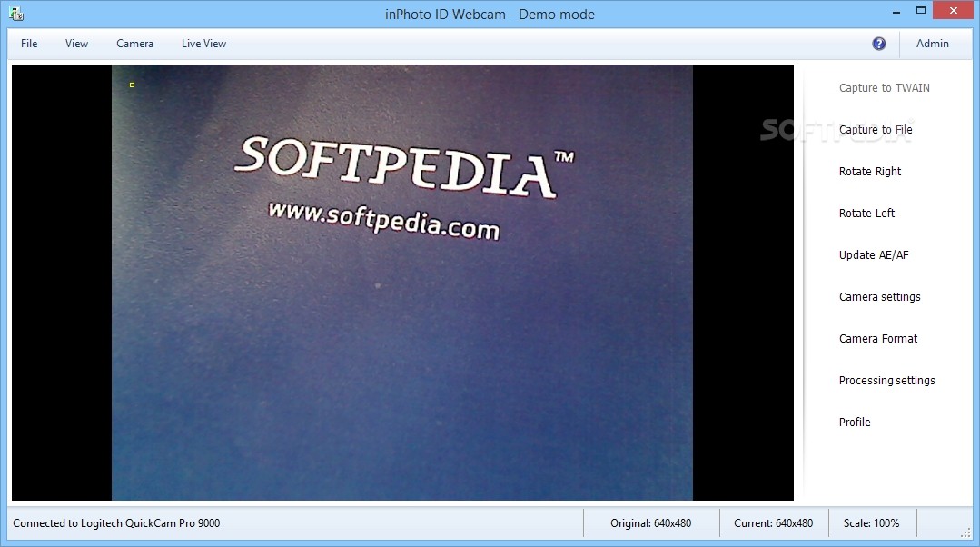Open the Profile option
980x547 pixels.
[855, 422]
